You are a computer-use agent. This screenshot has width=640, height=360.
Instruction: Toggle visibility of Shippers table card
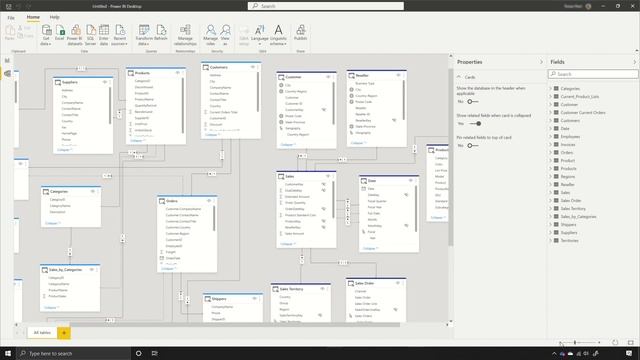point(254,299)
